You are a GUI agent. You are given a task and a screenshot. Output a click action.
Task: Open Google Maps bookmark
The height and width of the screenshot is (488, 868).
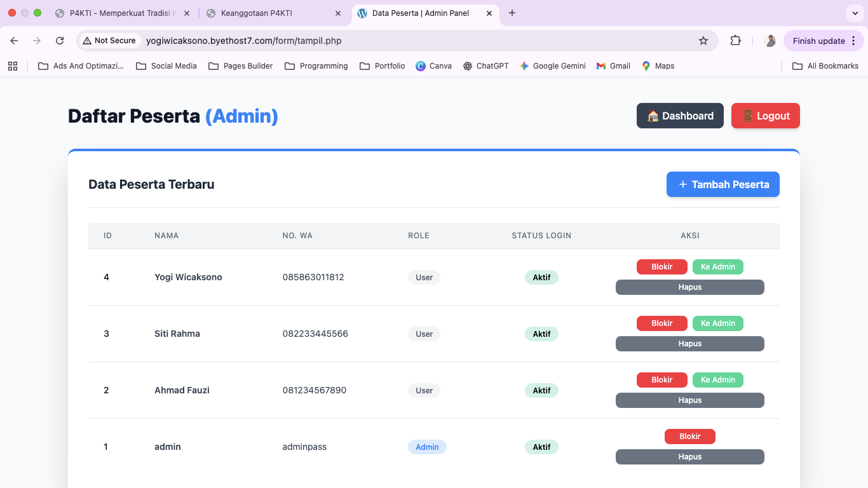click(x=658, y=66)
